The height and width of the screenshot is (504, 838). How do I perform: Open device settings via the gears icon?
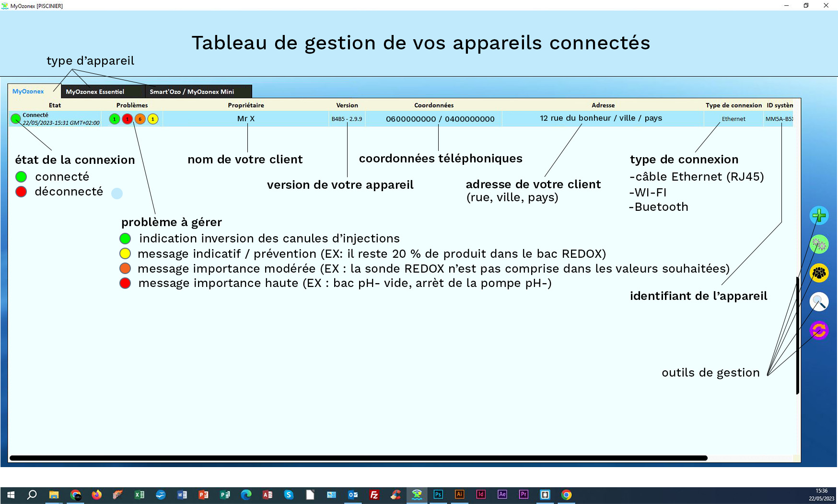coord(819,244)
